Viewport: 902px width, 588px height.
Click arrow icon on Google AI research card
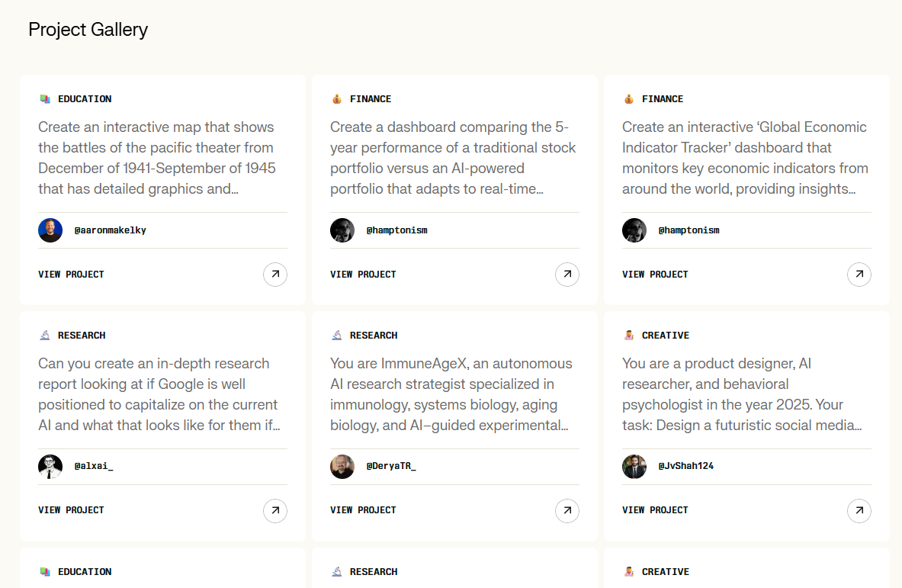click(x=275, y=511)
